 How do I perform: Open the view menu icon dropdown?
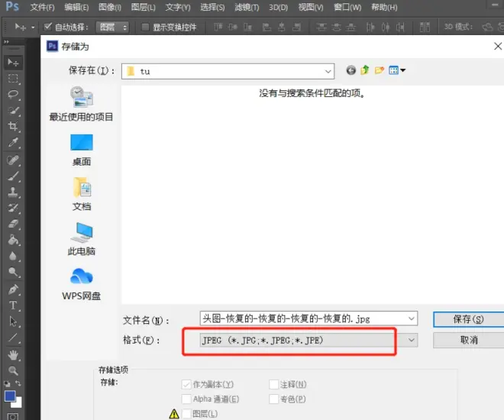pos(397,70)
